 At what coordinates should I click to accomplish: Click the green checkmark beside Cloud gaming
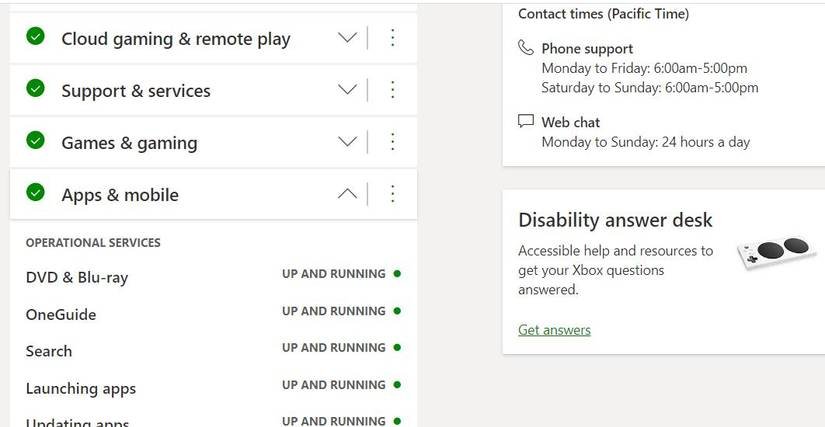click(36, 37)
